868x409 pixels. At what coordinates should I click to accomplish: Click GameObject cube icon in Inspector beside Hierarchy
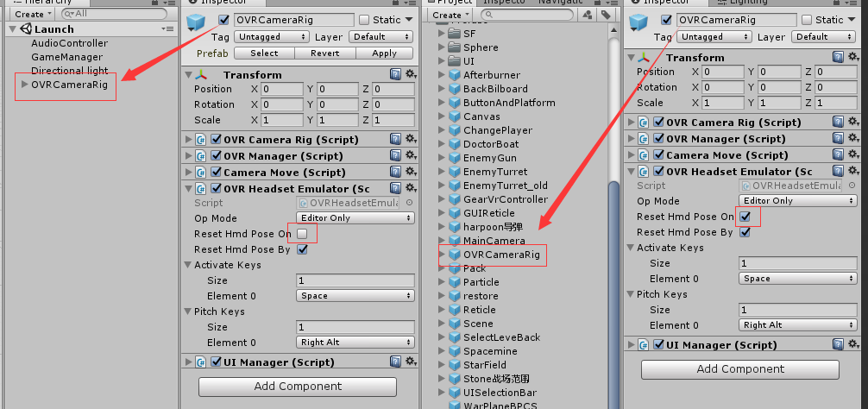[196, 22]
